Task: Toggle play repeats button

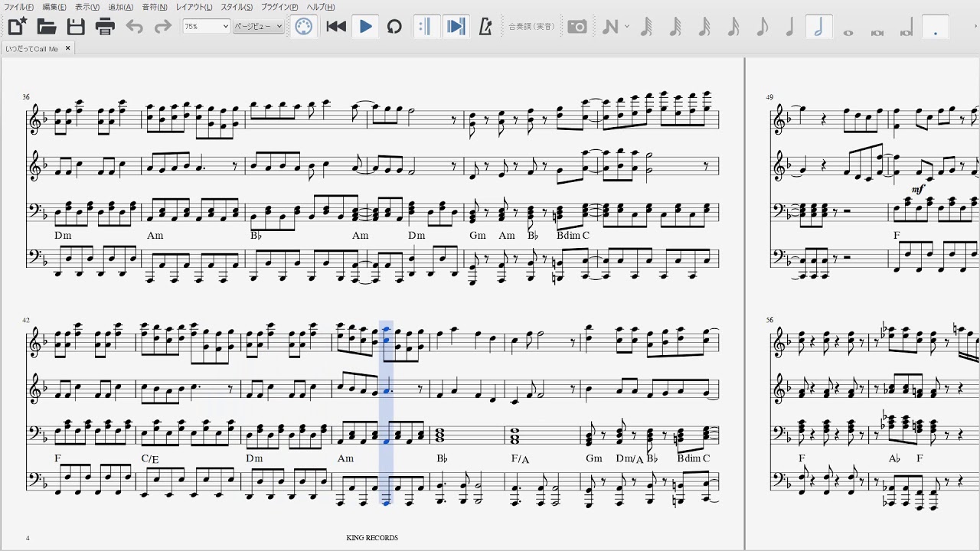Action: (426, 27)
